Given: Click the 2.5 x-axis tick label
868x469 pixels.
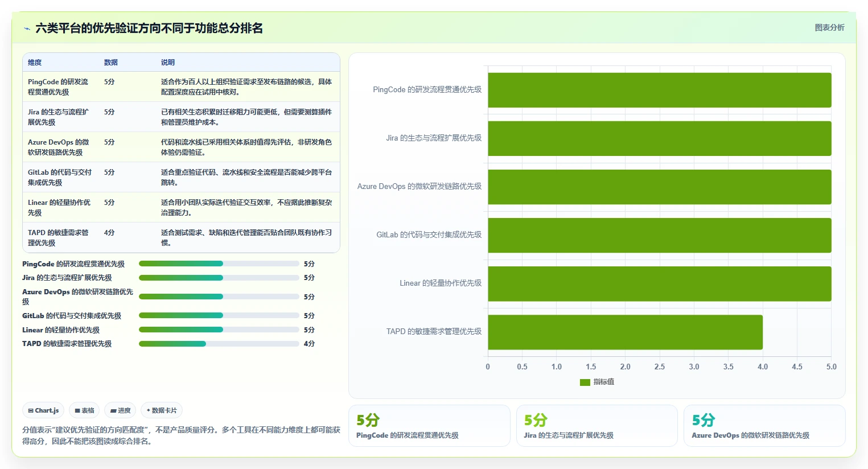Looking at the screenshot, I should (x=660, y=367).
